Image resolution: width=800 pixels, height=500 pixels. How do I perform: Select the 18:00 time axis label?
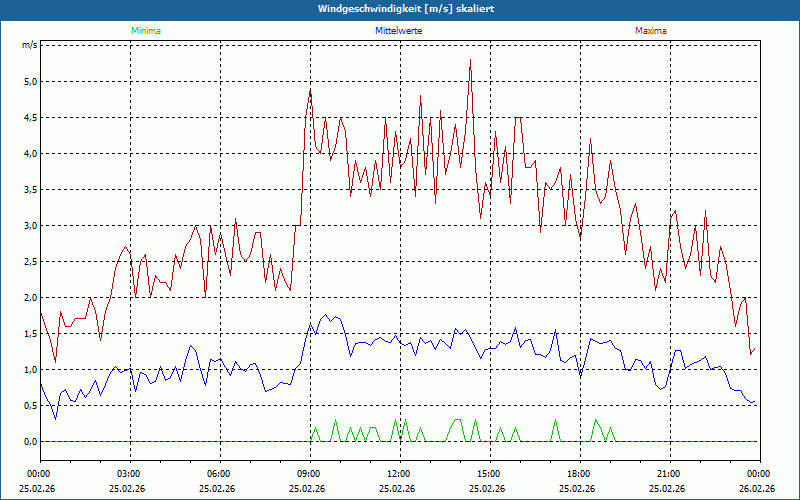[x=579, y=474]
